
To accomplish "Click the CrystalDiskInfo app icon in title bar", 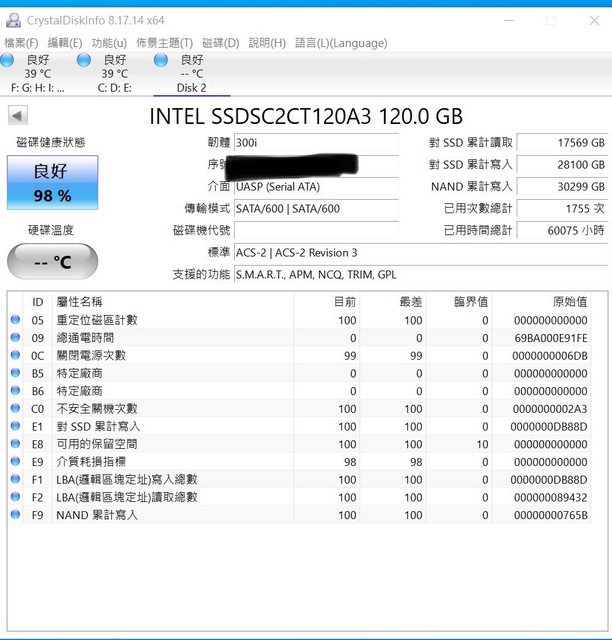I will click(13, 17).
